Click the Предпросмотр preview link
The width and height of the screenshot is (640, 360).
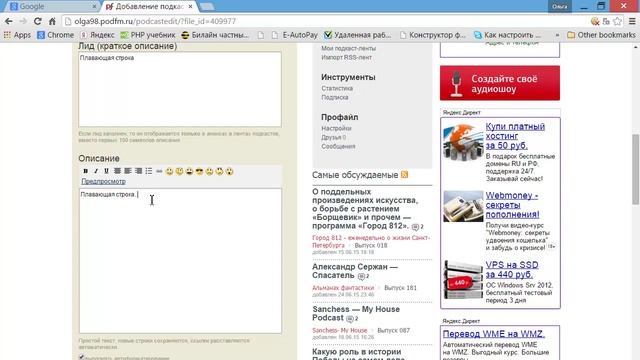click(103, 182)
